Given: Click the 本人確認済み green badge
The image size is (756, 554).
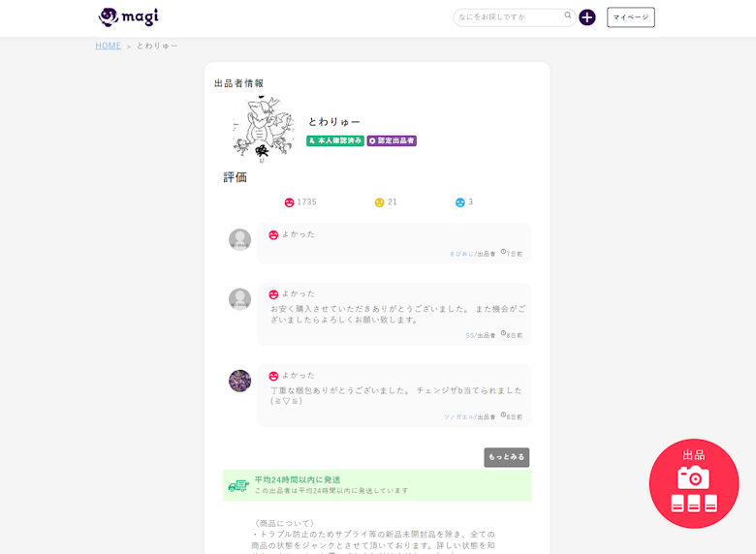Looking at the screenshot, I should [335, 140].
